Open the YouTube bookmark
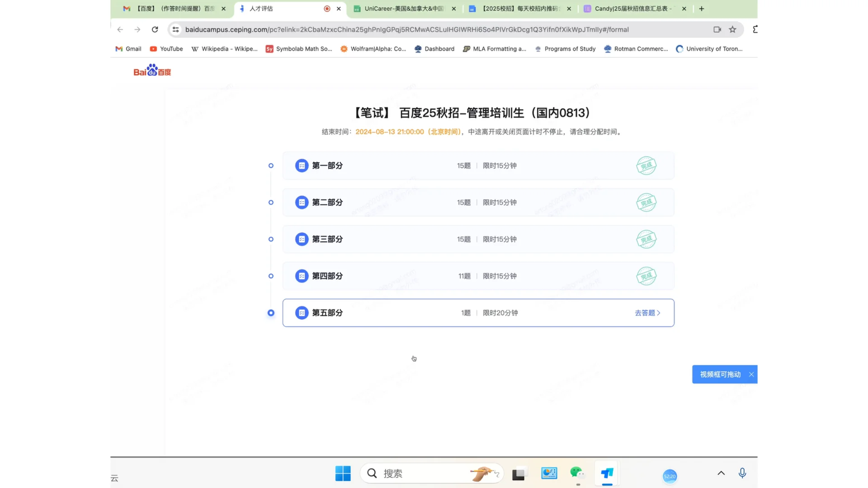The width and height of the screenshot is (868, 488). pyautogui.click(x=166, y=49)
